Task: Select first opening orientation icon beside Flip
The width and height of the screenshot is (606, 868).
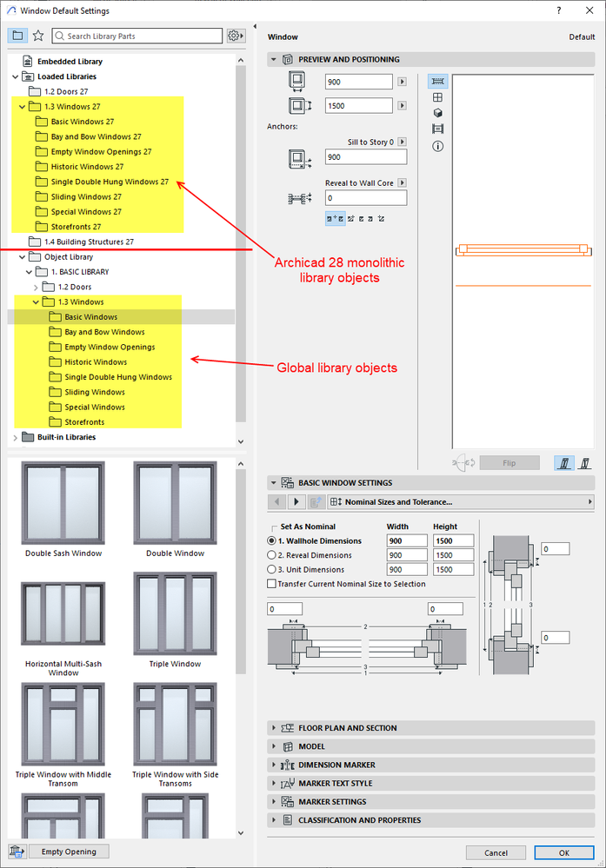Action: click(x=564, y=463)
